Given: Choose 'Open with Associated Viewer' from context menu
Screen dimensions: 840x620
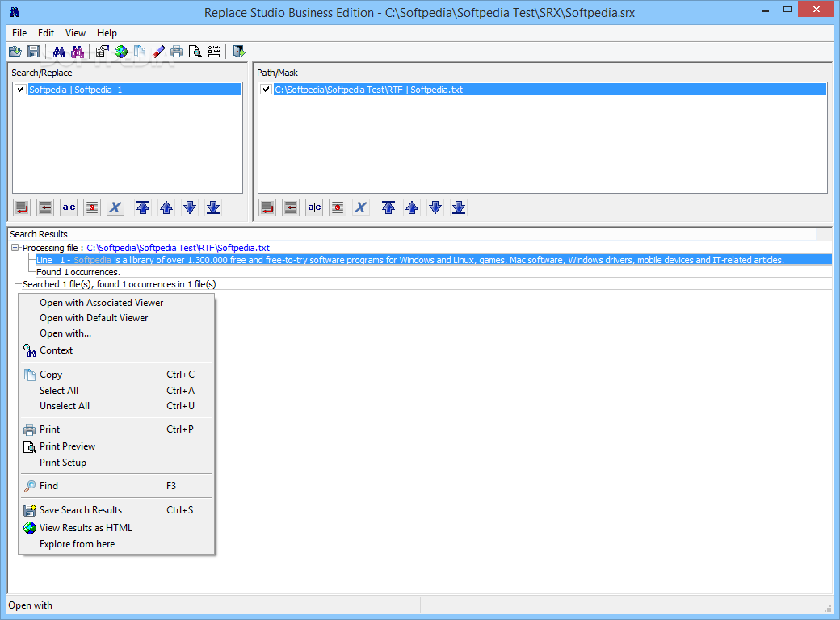Looking at the screenshot, I should (116, 303).
